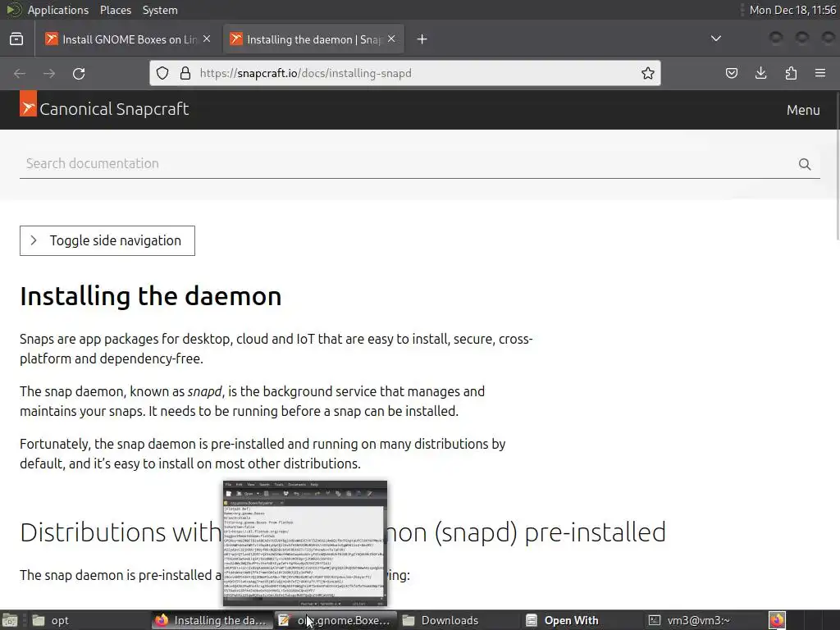Open tracking protection shield icon
The height and width of the screenshot is (630, 840).
click(x=162, y=73)
